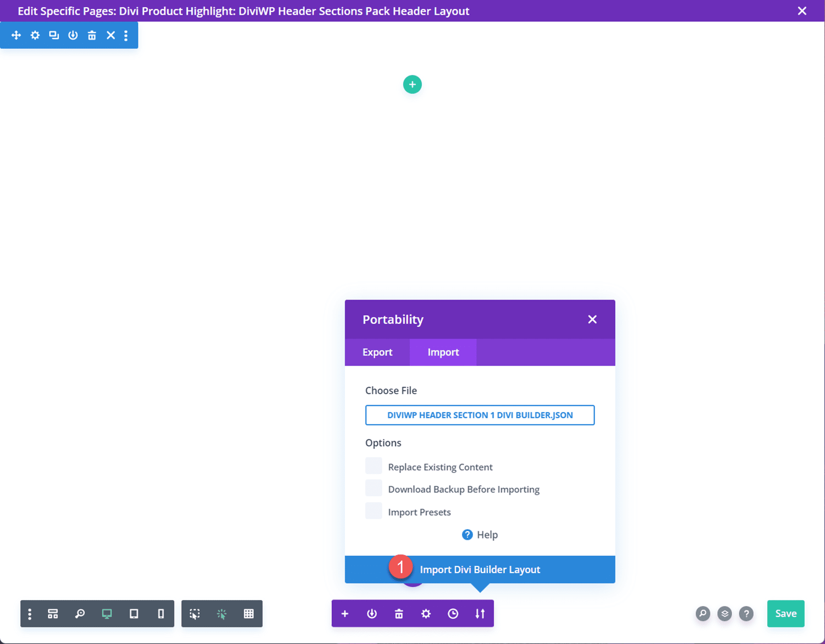Open editing history with the clock icon

(x=453, y=613)
